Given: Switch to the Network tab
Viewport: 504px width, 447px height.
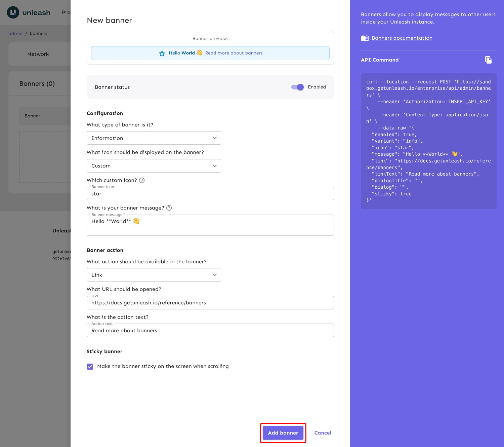Looking at the screenshot, I should tap(38, 54).
